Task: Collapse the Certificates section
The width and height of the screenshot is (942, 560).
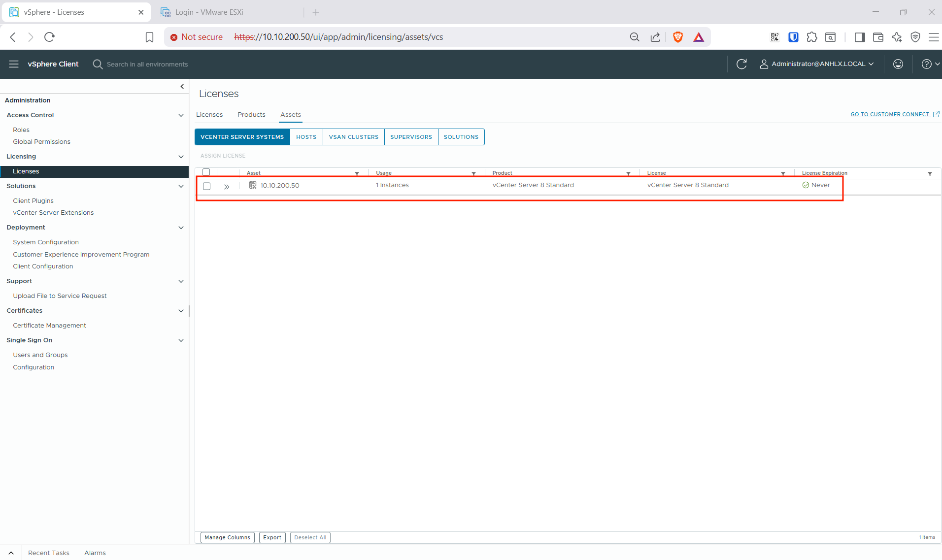Action: (181, 311)
